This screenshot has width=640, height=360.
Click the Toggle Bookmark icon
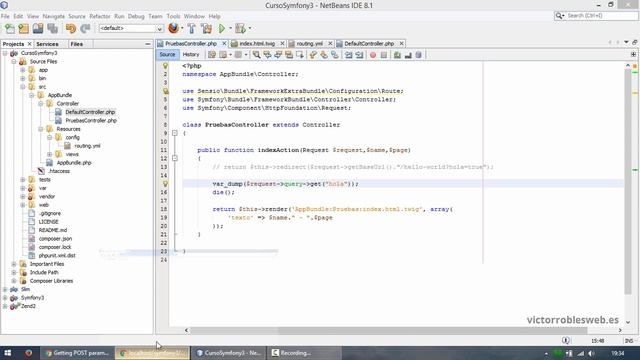(x=335, y=55)
